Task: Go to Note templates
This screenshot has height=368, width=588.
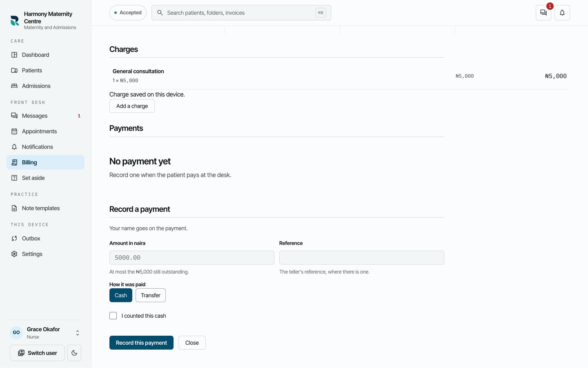Action: click(x=45, y=208)
